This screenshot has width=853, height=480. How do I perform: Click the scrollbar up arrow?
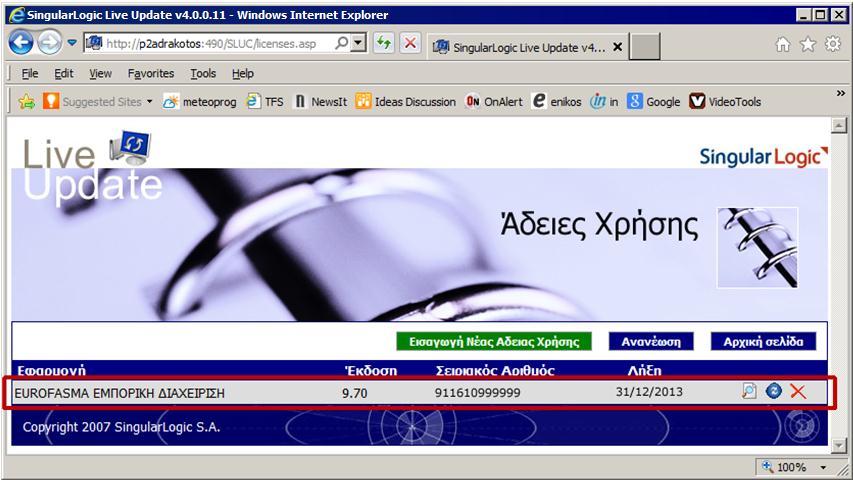click(839, 125)
